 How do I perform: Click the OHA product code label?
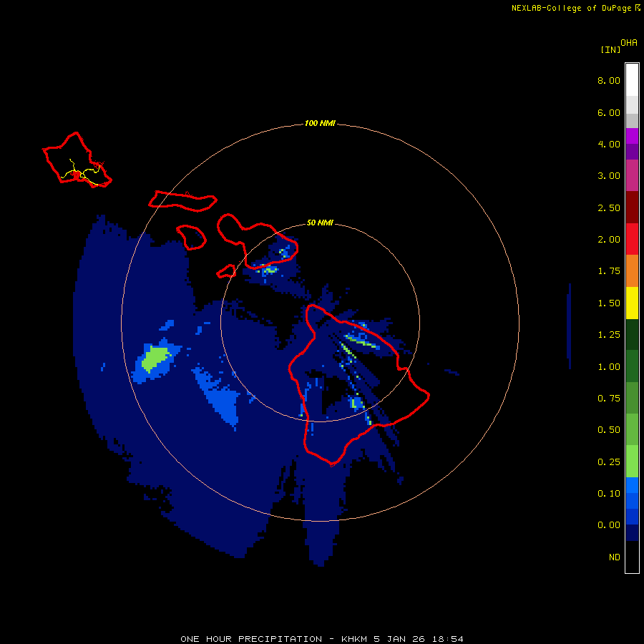(629, 43)
